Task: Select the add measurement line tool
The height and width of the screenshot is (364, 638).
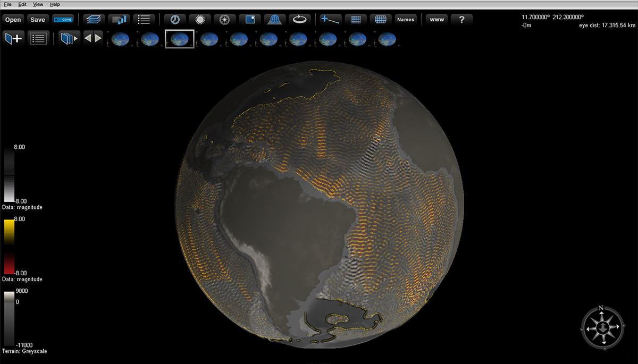Action: (x=330, y=20)
